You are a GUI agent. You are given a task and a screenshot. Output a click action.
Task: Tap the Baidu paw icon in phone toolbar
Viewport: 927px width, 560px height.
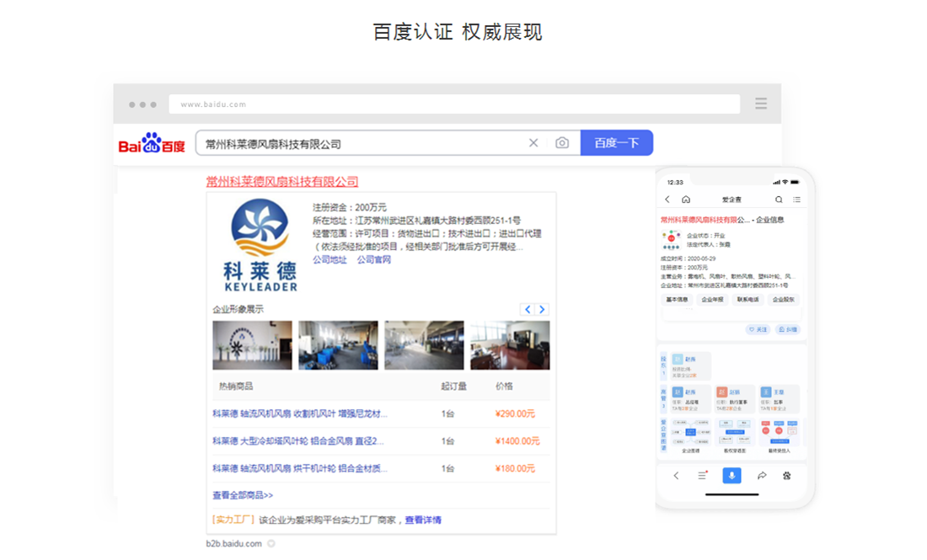(787, 476)
